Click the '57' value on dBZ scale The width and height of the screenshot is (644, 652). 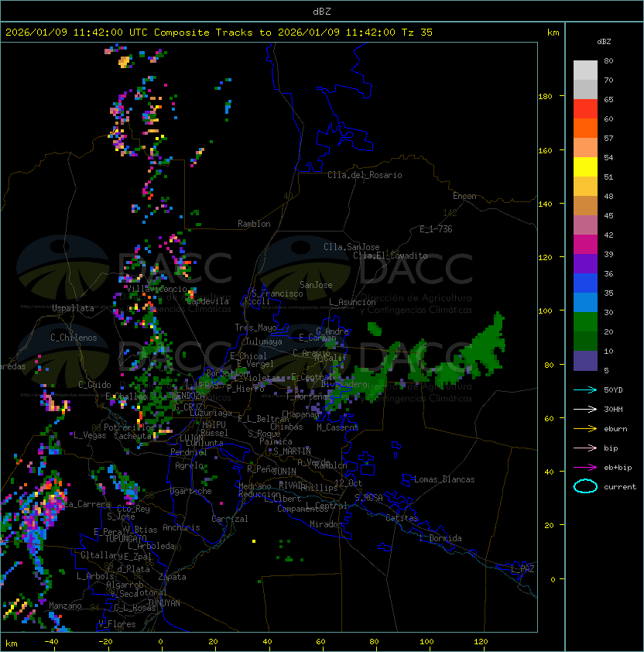coord(608,138)
